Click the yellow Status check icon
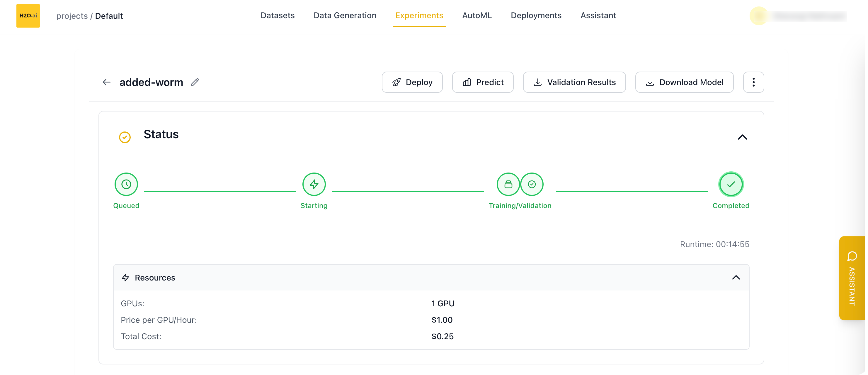 pyautogui.click(x=125, y=137)
